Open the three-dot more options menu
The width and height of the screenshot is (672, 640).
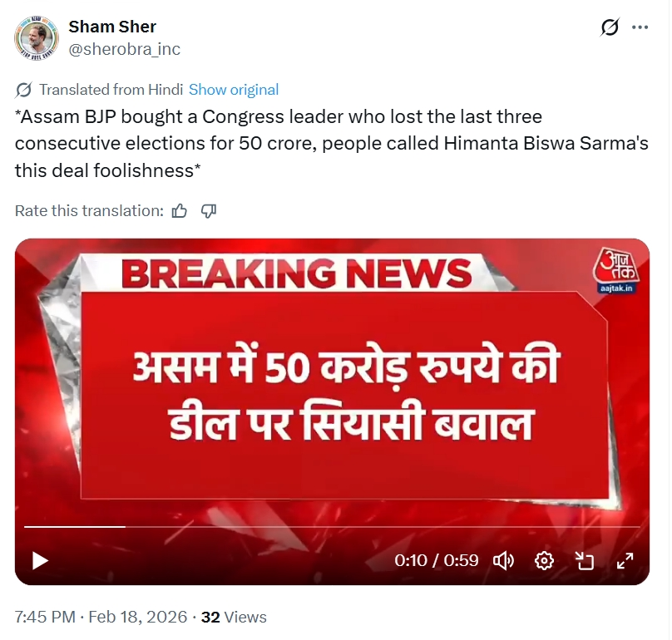click(x=640, y=27)
